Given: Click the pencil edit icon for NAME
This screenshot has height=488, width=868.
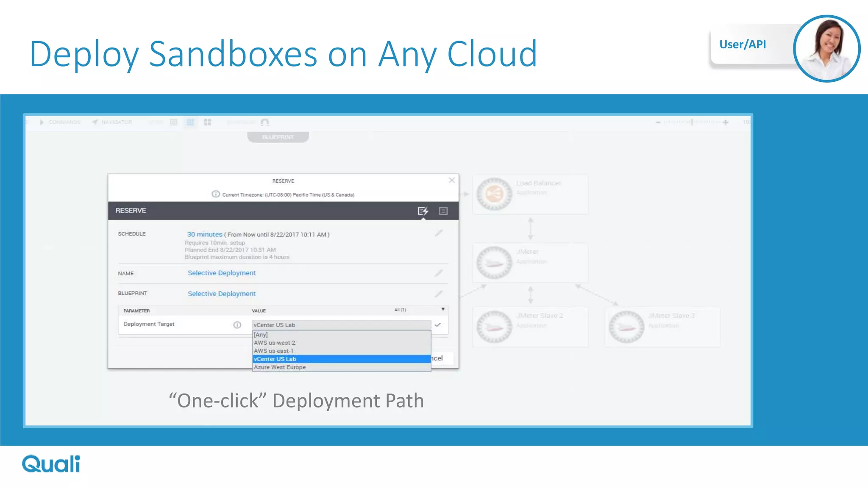Looking at the screenshot, I should pos(439,273).
